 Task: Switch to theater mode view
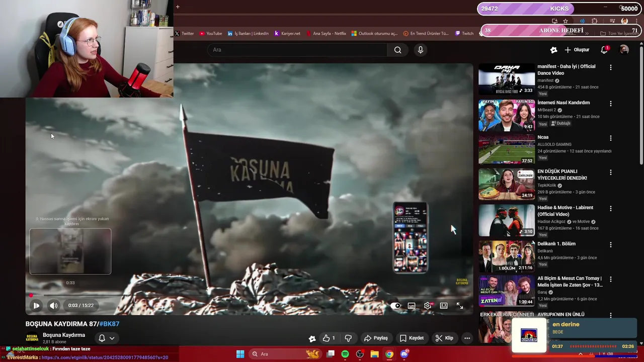point(444,306)
